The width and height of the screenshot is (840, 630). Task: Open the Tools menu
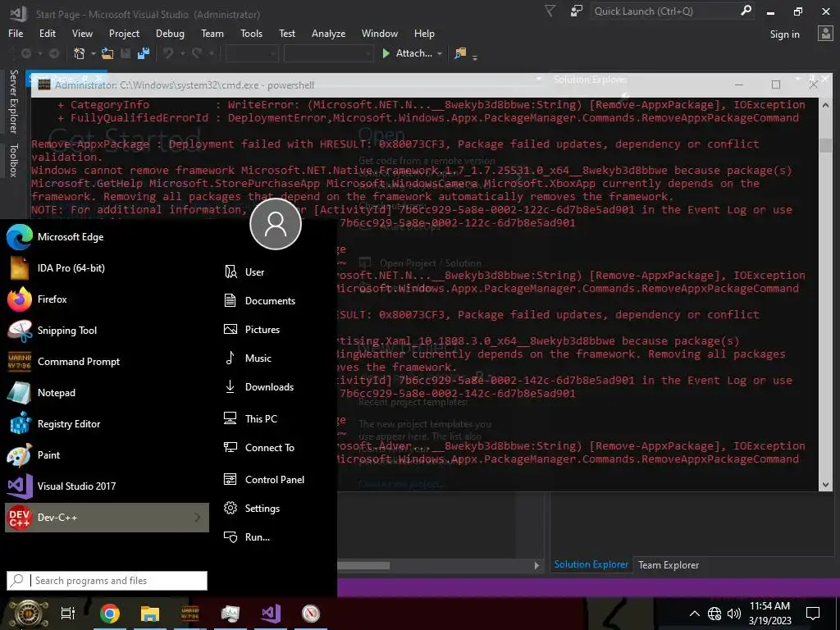tap(251, 33)
